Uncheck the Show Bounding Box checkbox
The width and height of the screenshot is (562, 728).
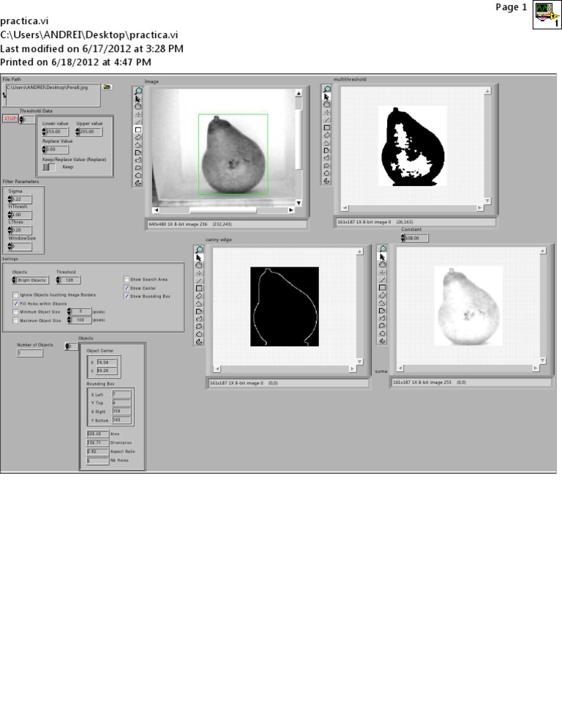click(126, 296)
